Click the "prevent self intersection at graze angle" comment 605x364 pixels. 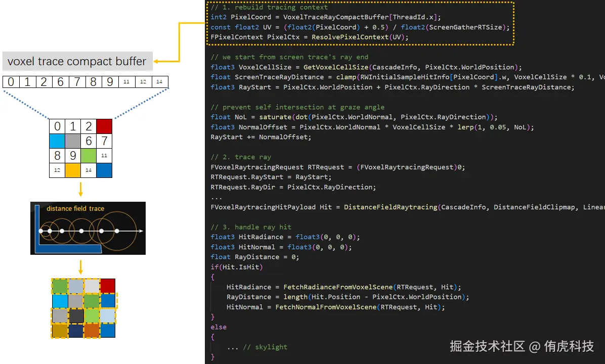click(x=297, y=107)
